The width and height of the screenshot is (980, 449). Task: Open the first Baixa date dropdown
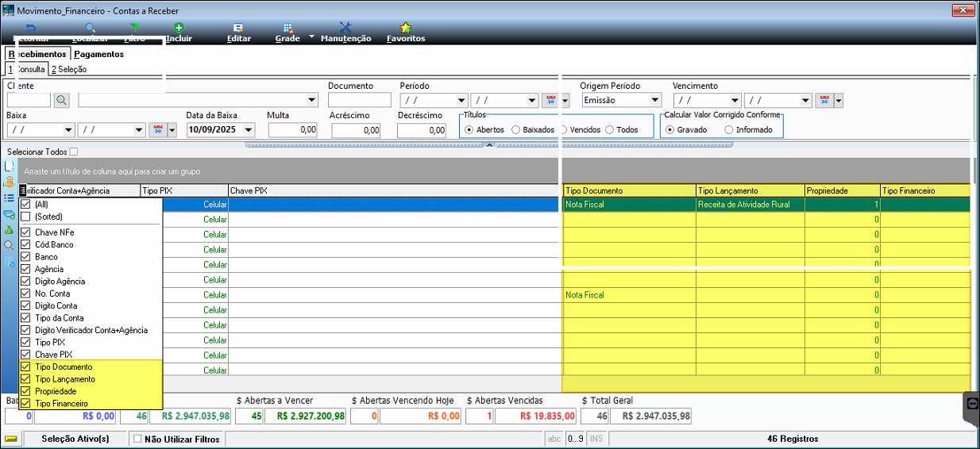(x=68, y=130)
